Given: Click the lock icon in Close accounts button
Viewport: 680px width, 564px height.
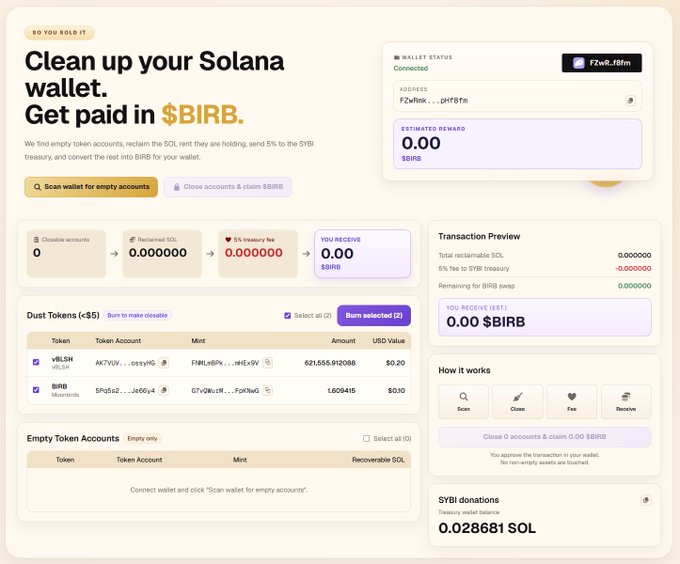Looking at the screenshot, I should pyautogui.click(x=177, y=187).
